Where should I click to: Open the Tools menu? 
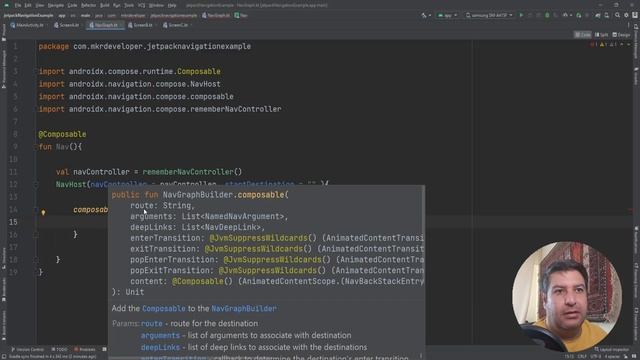click(129, 5)
